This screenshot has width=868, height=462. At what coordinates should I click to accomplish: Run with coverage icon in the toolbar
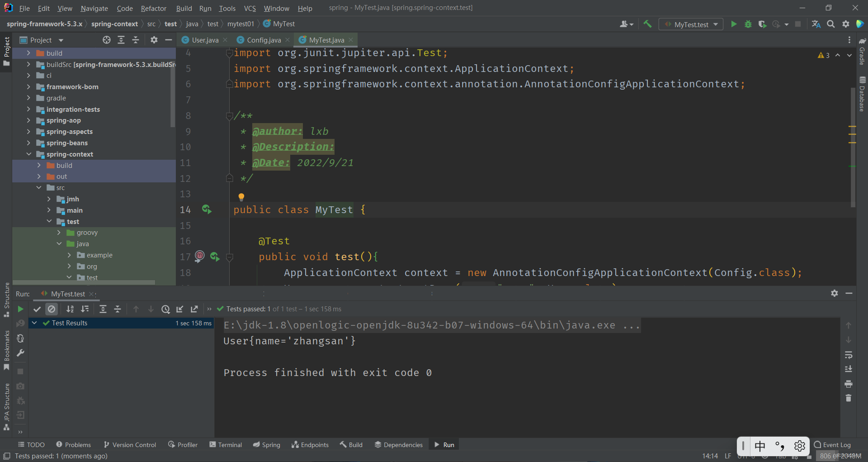762,24
